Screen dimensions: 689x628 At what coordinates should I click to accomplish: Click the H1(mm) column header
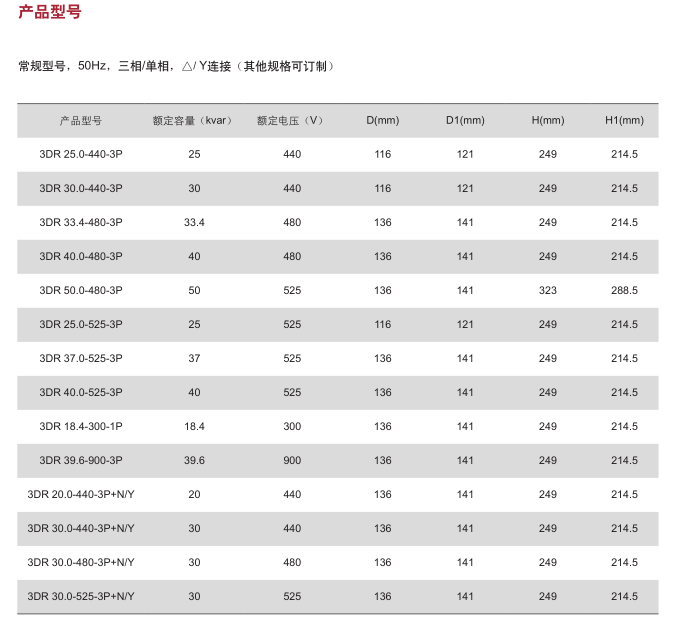pos(625,121)
